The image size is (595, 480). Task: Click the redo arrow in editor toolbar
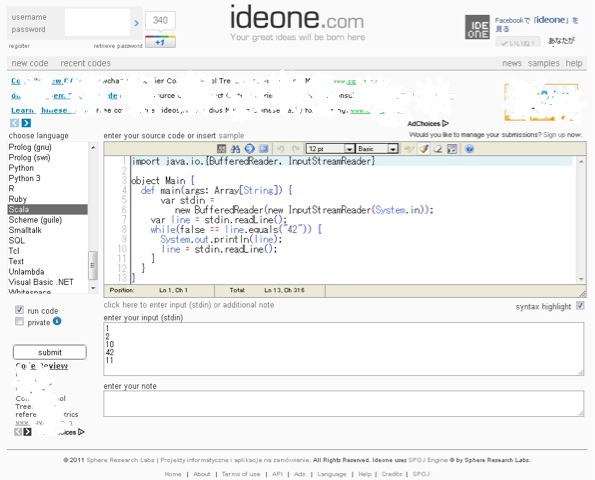[x=296, y=149]
